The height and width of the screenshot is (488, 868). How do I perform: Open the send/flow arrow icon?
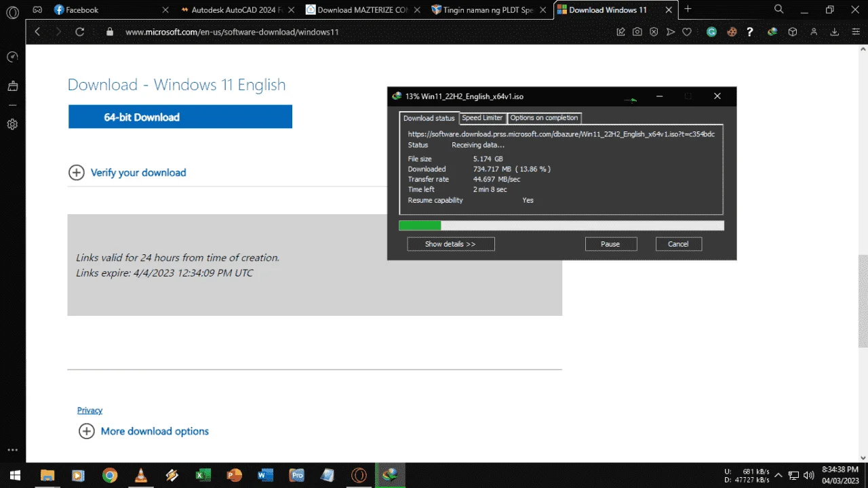(x=671, y=32)
